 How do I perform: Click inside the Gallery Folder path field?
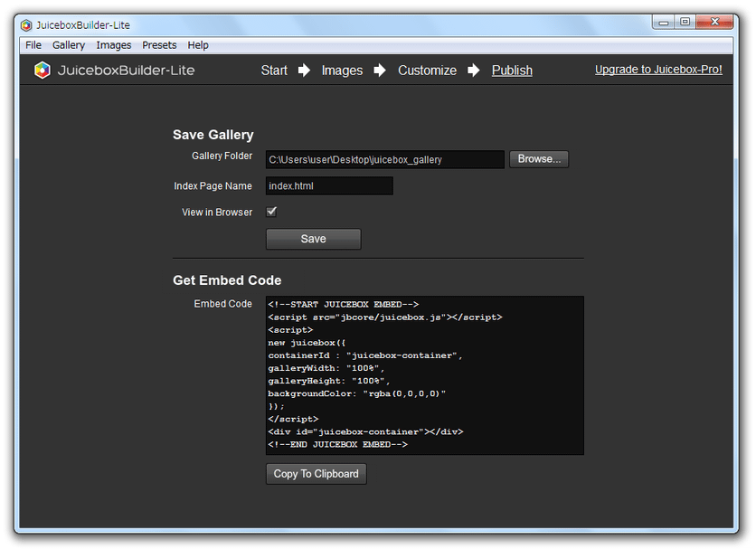(x=384, y=159)
